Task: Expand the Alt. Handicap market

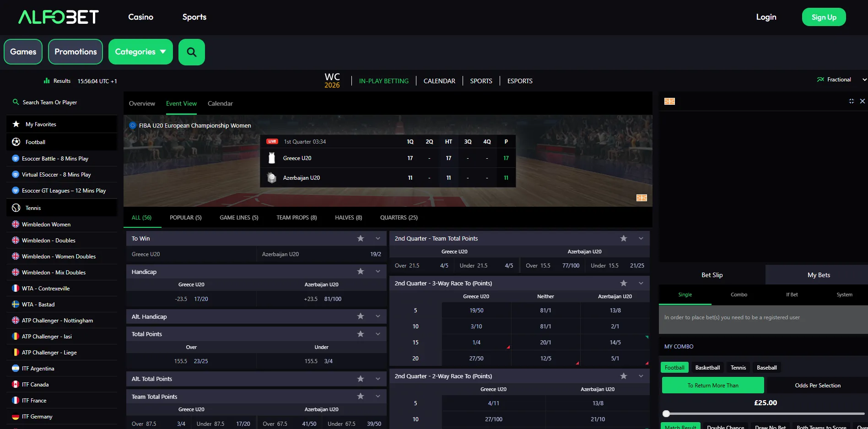Action: click(x=378, y=316)
